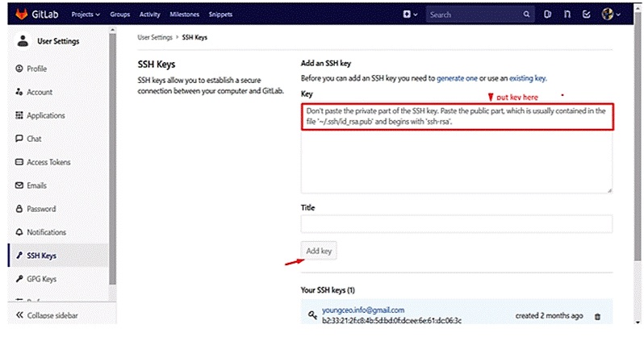This screenshot has height=337, width=644.
Task: Click the Access Tokens icon
Action: coord(19,162)
